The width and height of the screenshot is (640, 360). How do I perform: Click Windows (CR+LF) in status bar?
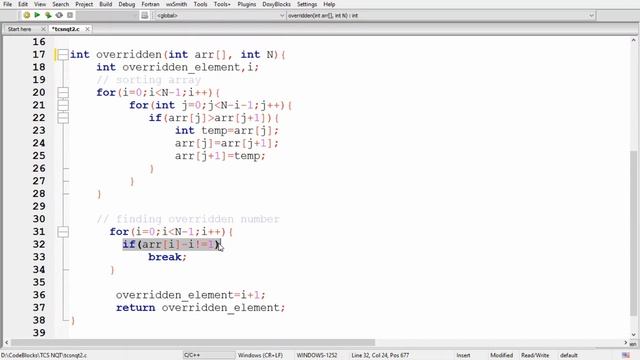click(260, 355)
